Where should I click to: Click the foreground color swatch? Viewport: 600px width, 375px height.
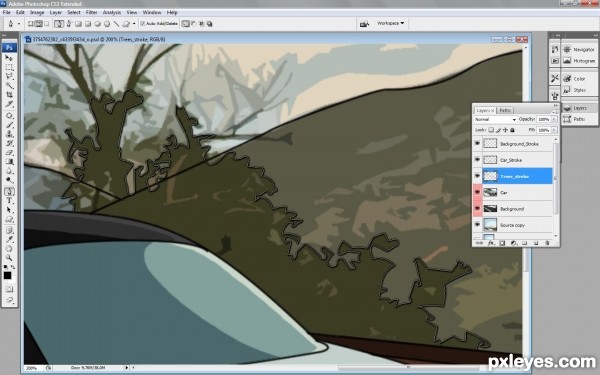[x=7, y=276]
